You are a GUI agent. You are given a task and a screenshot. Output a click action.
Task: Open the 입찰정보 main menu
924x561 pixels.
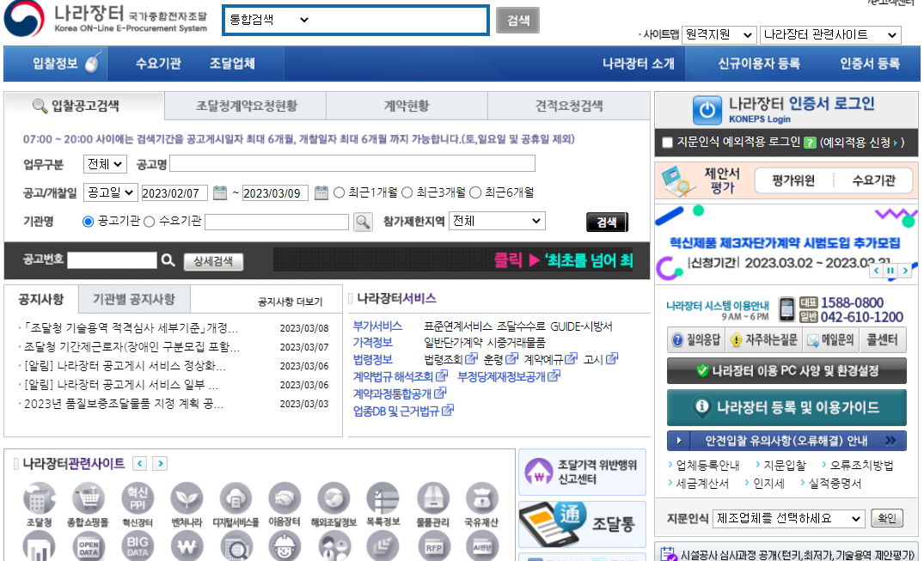pos(55,64)
